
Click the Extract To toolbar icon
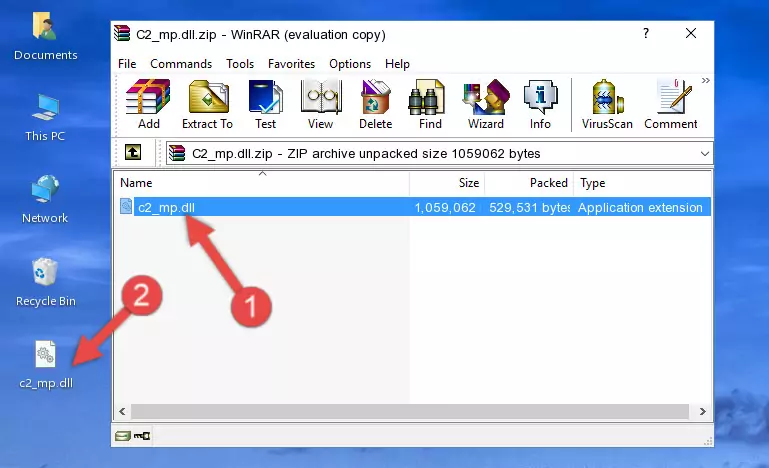pos(207,104)
